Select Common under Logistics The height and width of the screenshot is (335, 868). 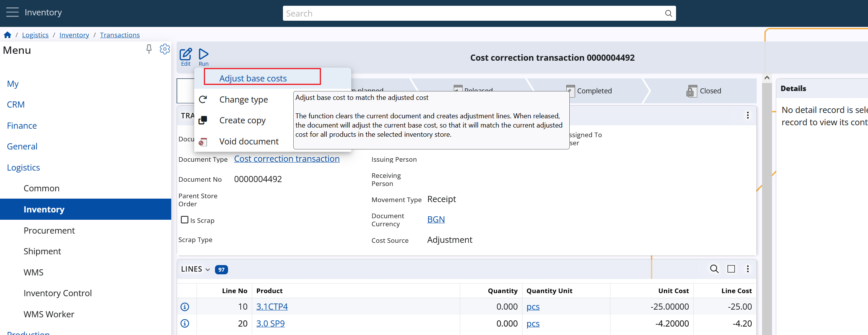(x=41, y=188)
